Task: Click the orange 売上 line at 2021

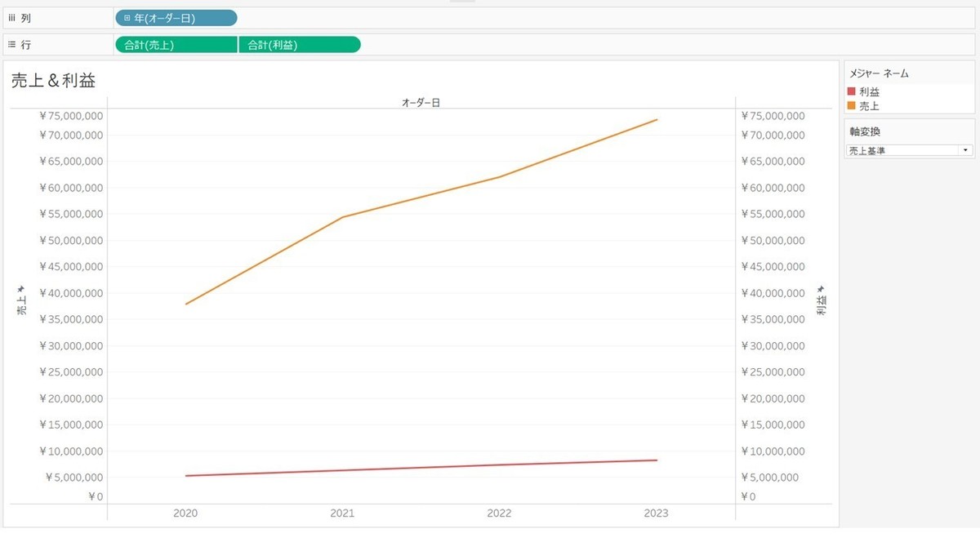Action: 343,217
